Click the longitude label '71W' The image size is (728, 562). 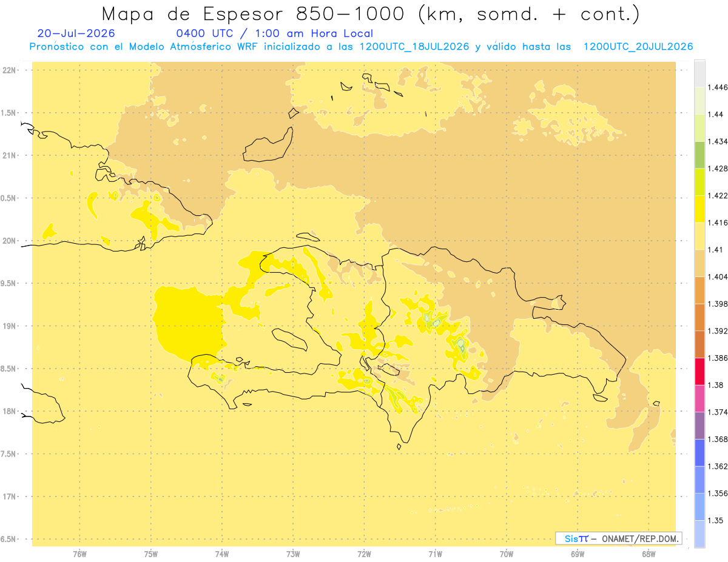(435, 554)
